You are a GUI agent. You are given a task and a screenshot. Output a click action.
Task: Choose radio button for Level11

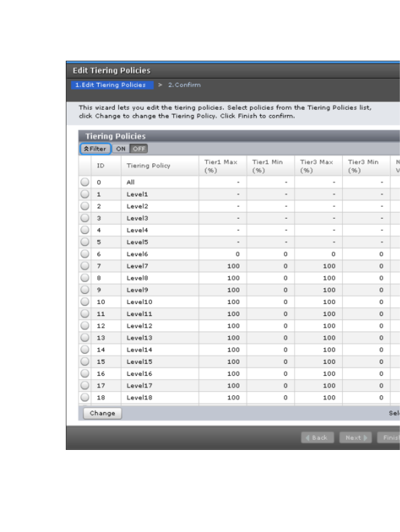pos(85,313)
